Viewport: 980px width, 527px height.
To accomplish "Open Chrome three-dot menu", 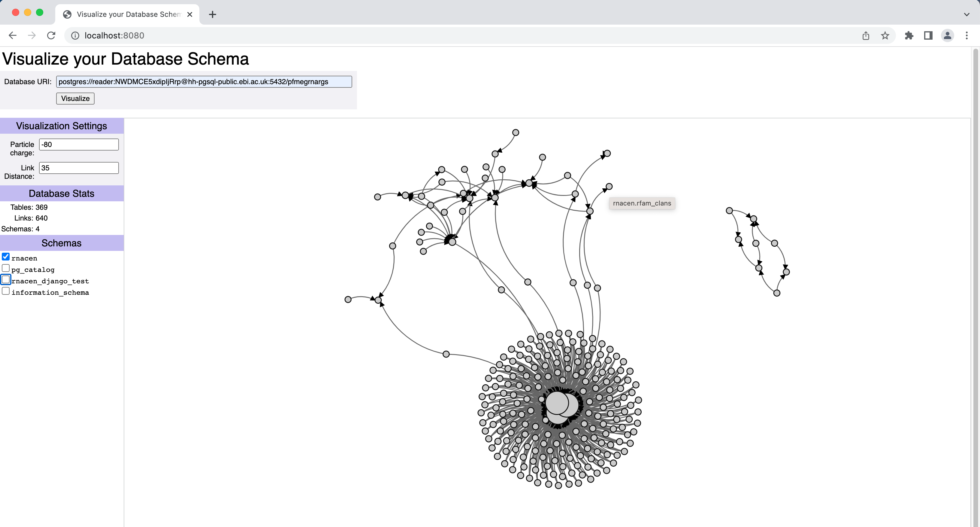I will click(x=967, y=35).
